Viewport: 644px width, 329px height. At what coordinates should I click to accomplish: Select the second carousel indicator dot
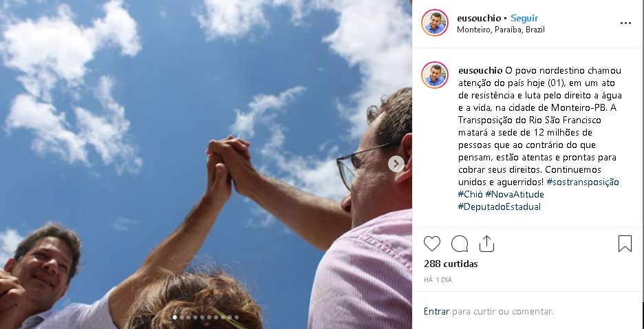pyautogui.click(x=182, y=317)
